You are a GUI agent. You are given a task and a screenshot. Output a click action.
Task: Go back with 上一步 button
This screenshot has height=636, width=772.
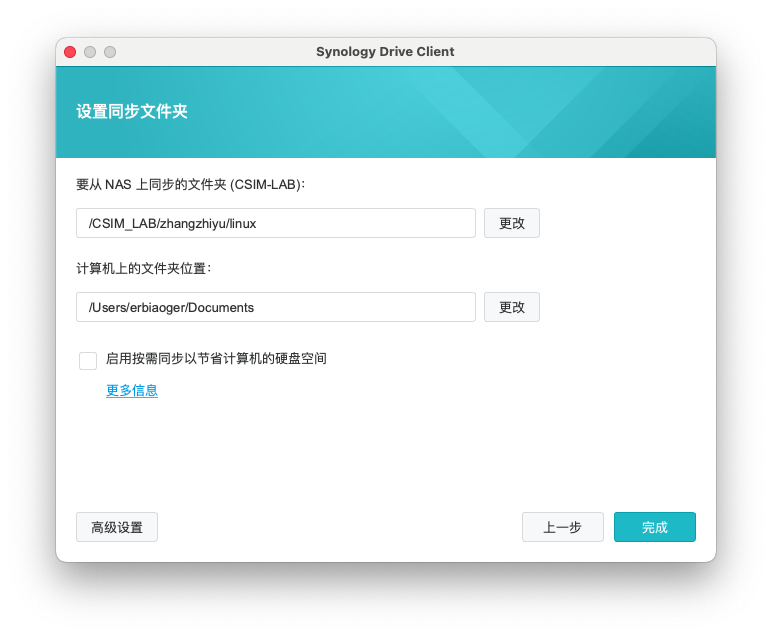pyautogui.click(x=563, y=527)
